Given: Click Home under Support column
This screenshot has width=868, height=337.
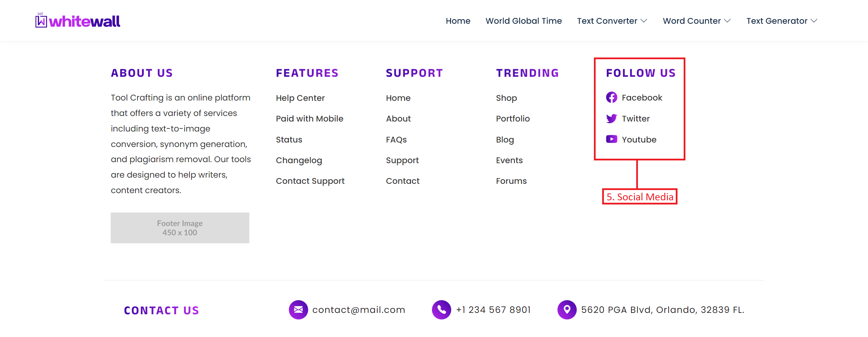Looking at the screenshot, I should click(x=398, y=98).
